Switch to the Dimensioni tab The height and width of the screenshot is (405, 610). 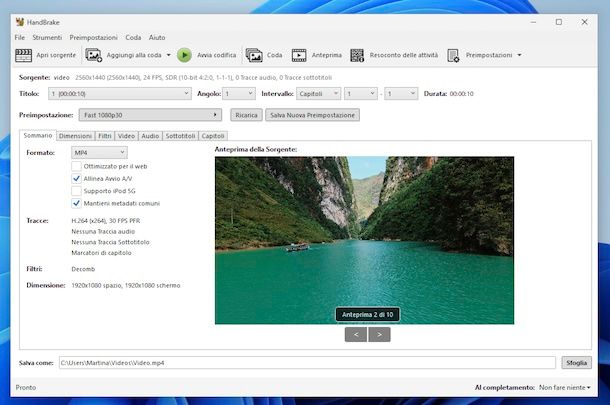[x=75, y=136]
